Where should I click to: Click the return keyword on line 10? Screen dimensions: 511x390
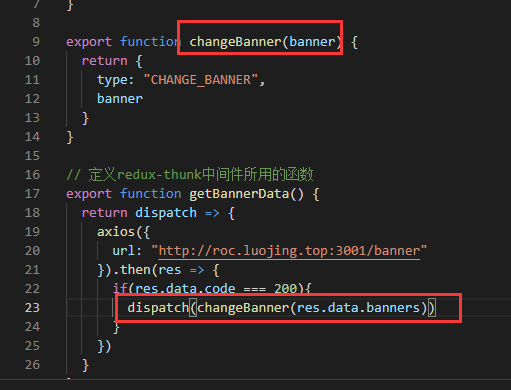click(105, 61)
